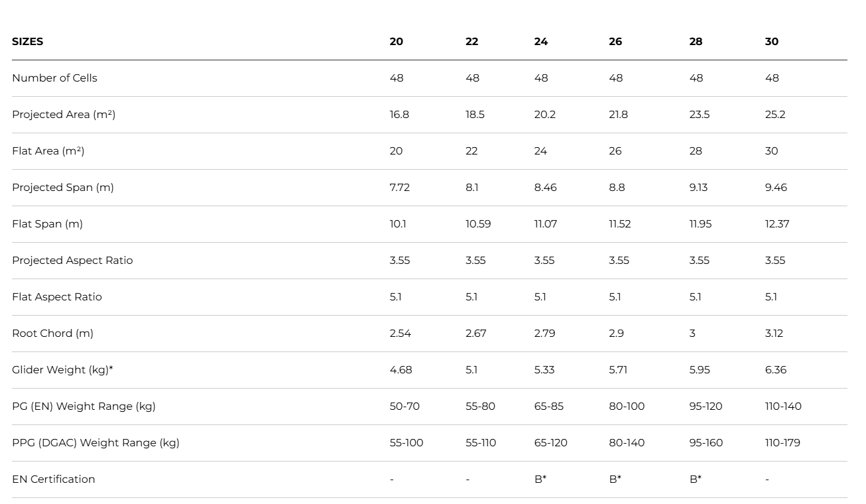866x504 pixels.
Task: Click the Projected Area row label
Action: coord(64,114)
